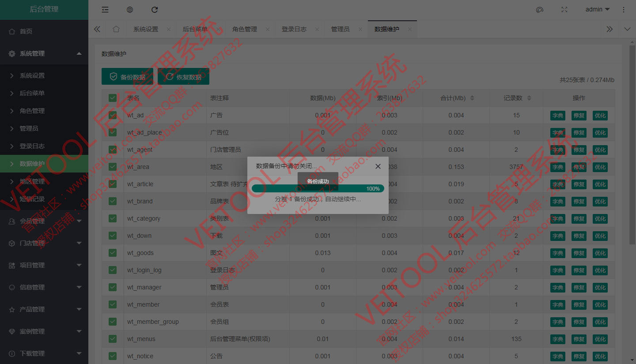Close the 系统设置 tab

[169, 29]
